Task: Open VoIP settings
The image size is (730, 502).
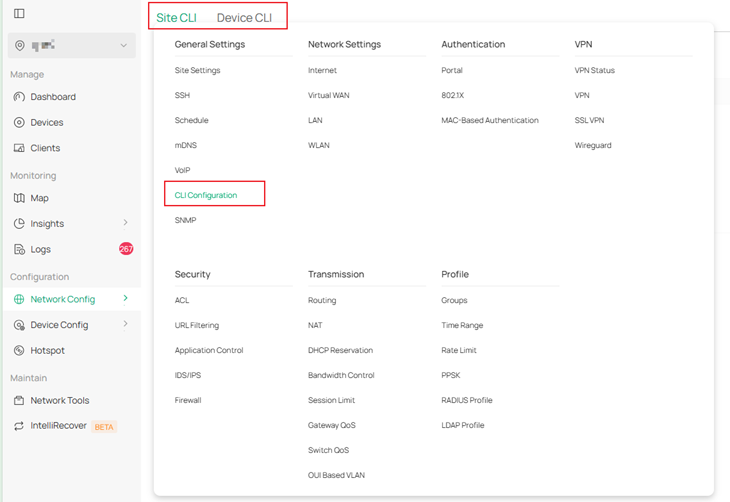Action: [182, 170]
